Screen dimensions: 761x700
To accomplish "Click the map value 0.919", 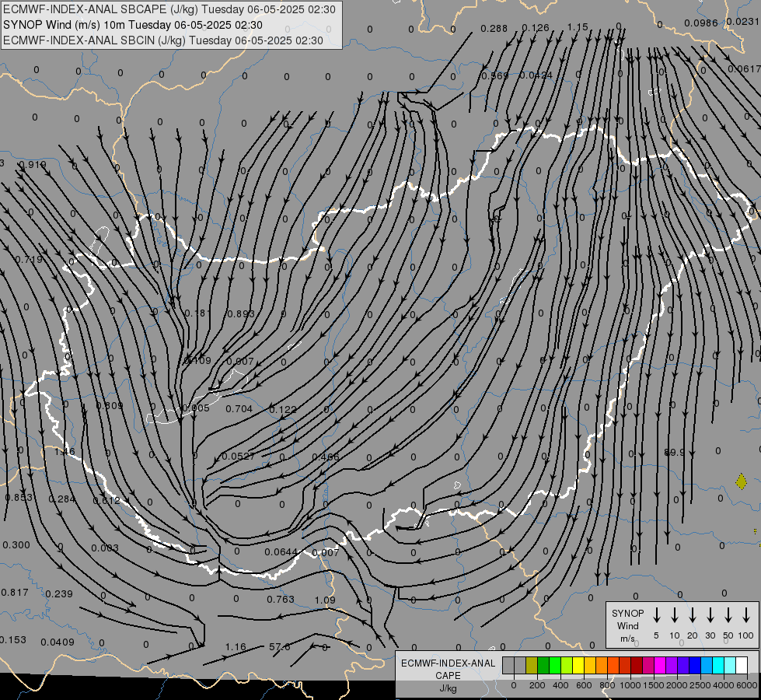I will point(33,165).
